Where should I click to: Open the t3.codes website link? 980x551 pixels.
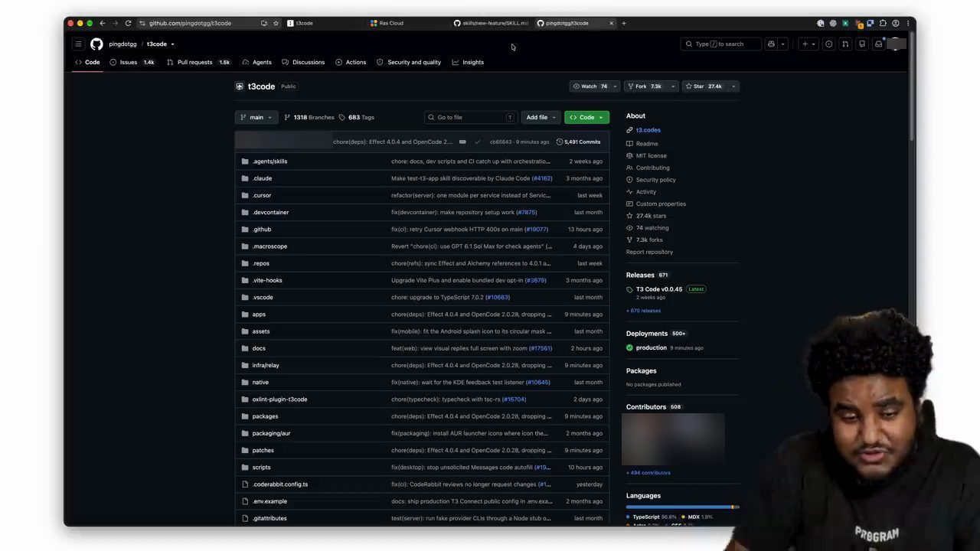(648, 130)
